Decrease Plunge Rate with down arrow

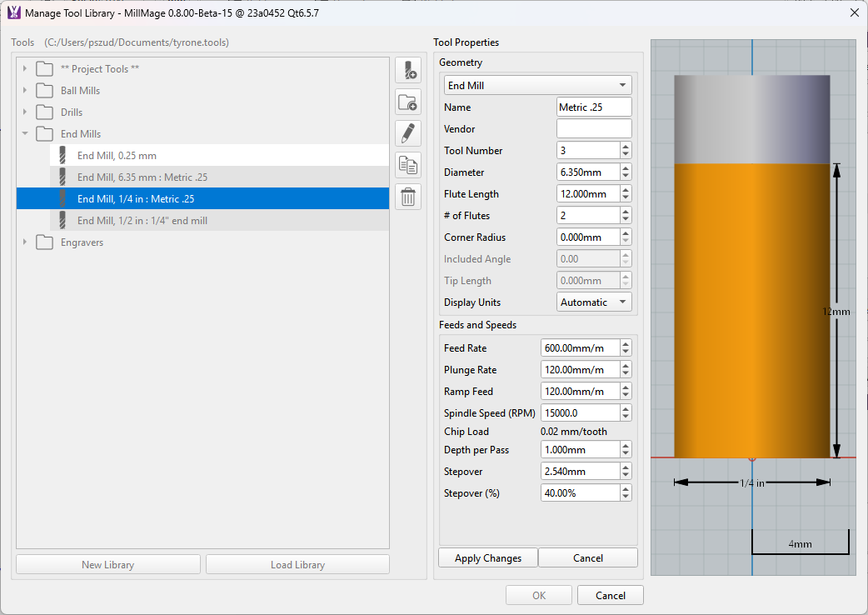(x=626, y=373)
